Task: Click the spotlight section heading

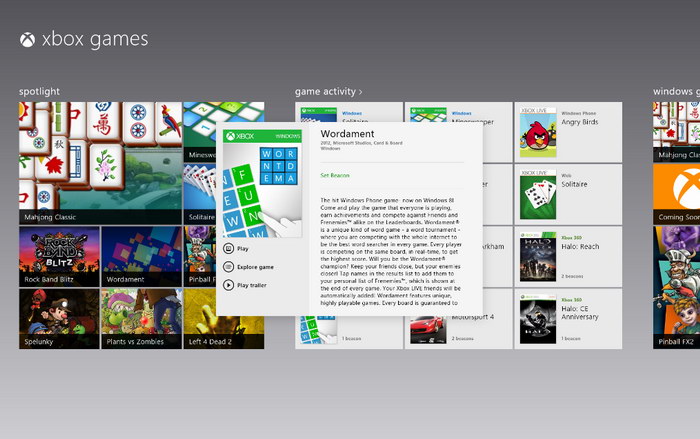Action: click(x=39, y=92)
